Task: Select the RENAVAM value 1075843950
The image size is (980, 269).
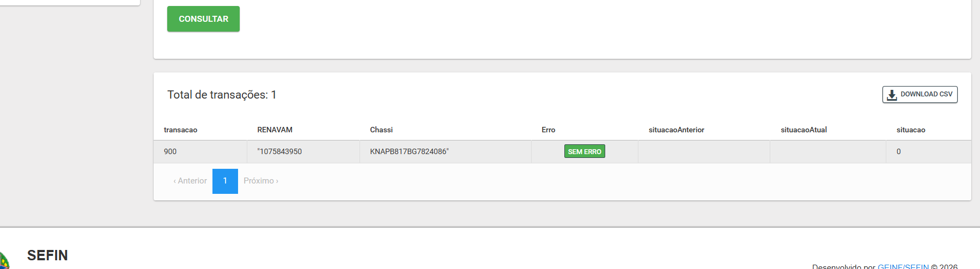Action: pos(280,151)
